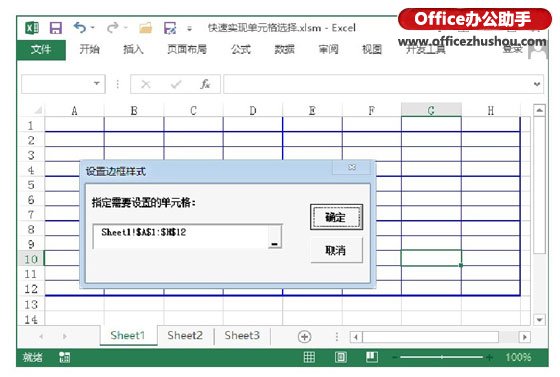Switch to the 审阅 ribbon tab
Screen dimensions: 560x377
click(x=328, y=49)
